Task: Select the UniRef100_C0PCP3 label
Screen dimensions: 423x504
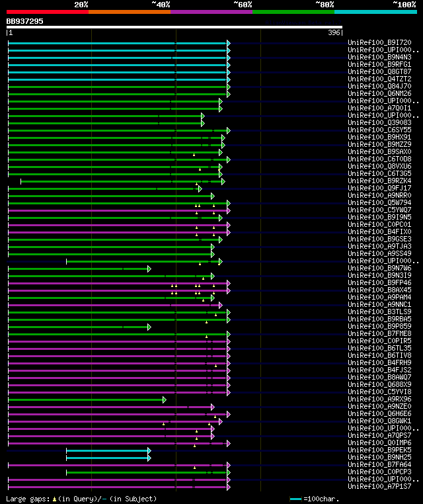Action: (379, 472)
